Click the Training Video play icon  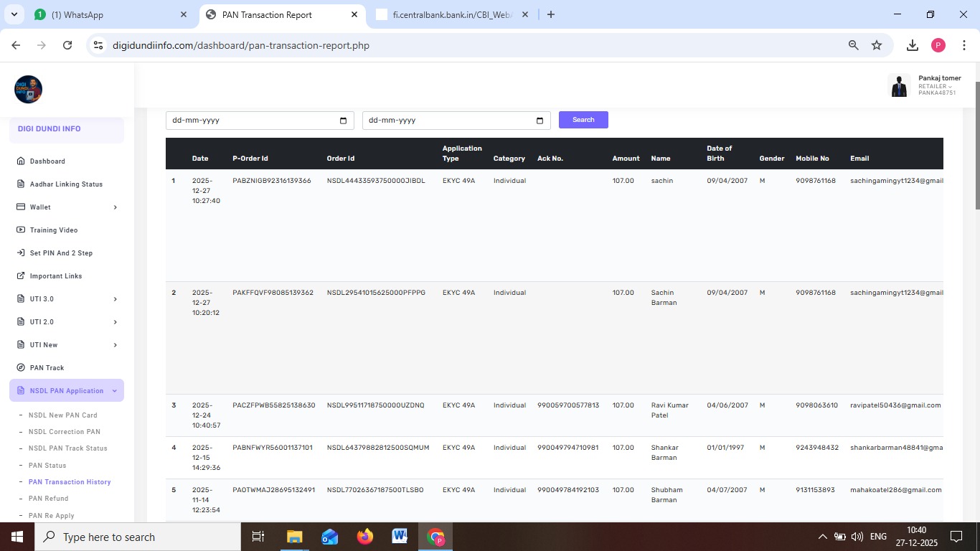point(21,230)
